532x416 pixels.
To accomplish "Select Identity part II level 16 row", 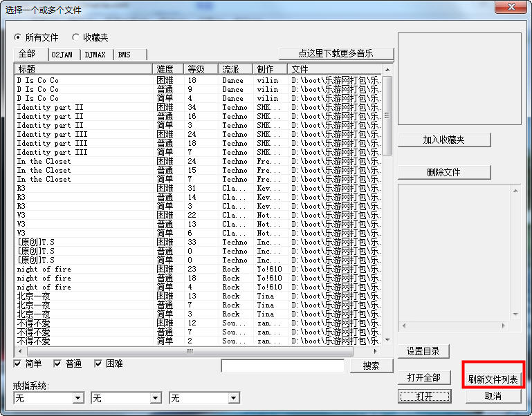I will click(199, 116).
